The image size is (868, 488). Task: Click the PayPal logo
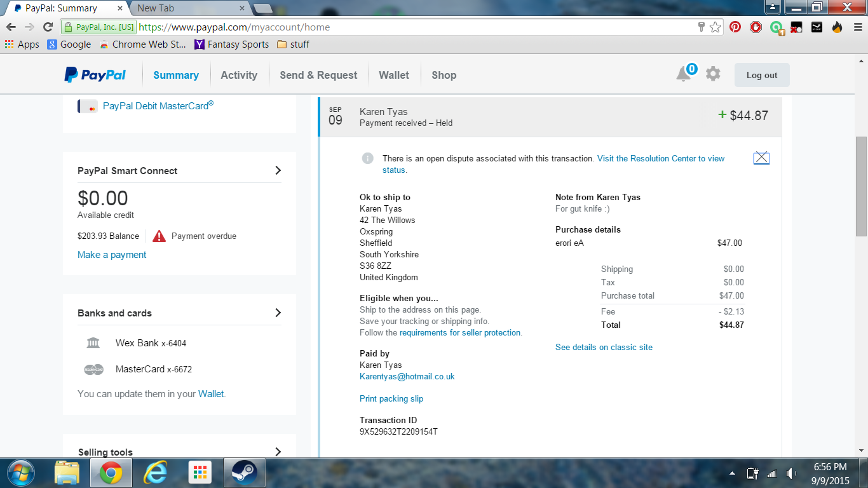click(95, 75)
